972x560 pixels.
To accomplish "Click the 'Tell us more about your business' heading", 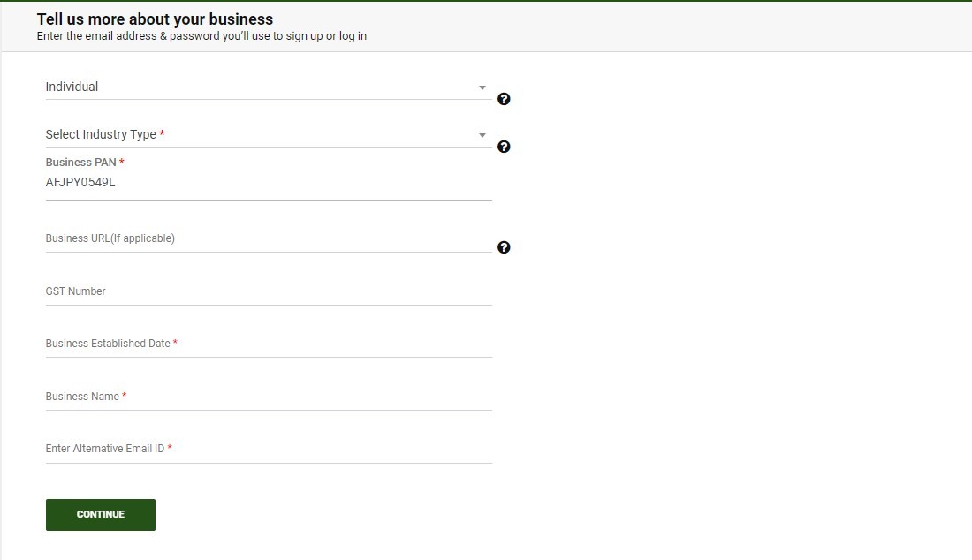I will pos(155,19).
